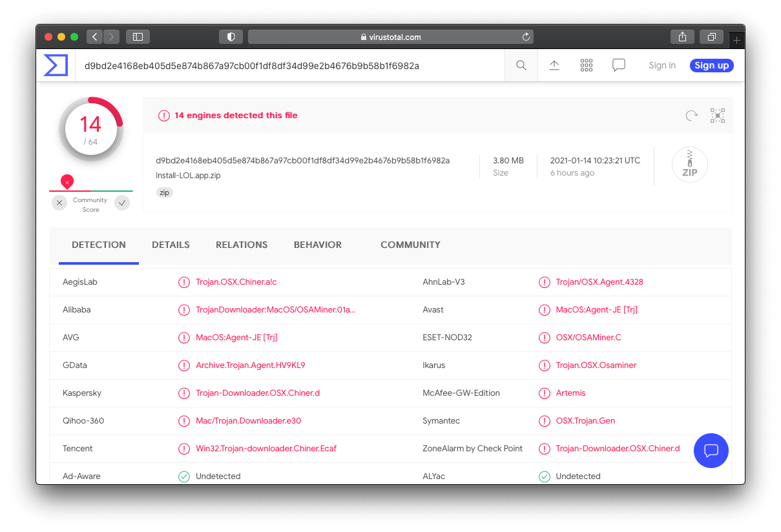The height and width of the screenshot is (532, 781).
Task: Click the 3.80 MB size value
Action: (508, 160)
